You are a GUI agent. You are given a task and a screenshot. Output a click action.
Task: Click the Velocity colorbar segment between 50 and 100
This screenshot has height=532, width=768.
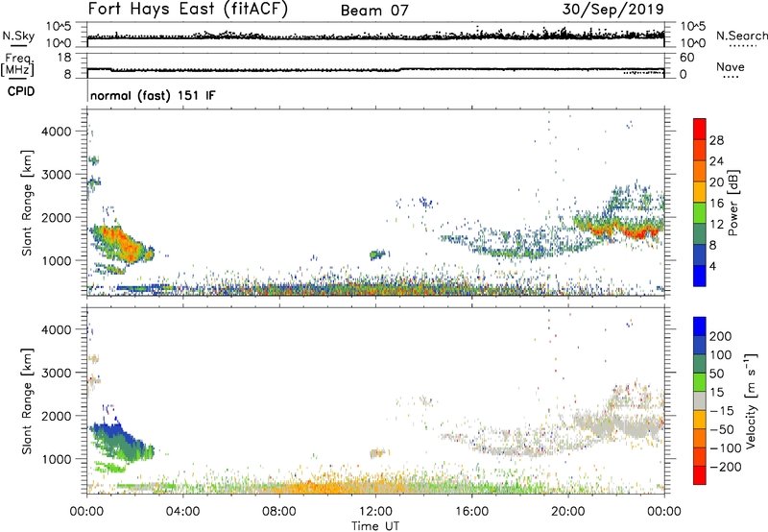700,364
